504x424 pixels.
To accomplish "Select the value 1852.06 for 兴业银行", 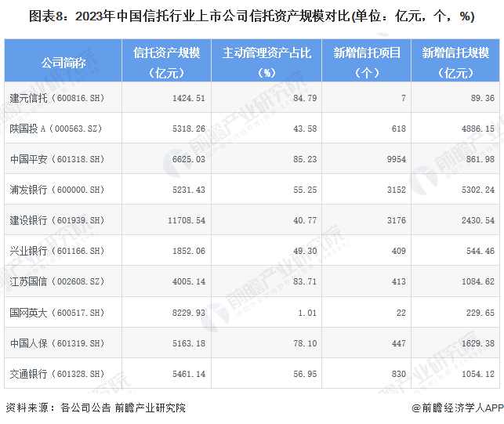I will (189, 251).
